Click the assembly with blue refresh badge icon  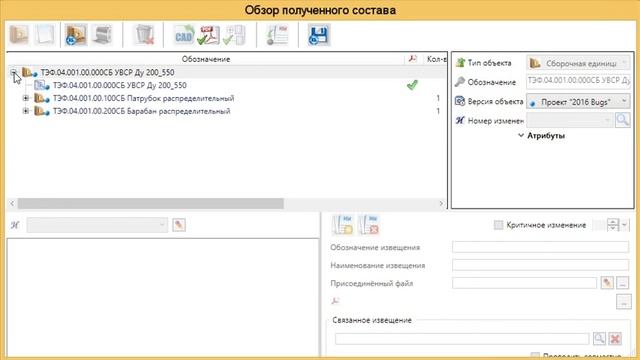point(76,35)
